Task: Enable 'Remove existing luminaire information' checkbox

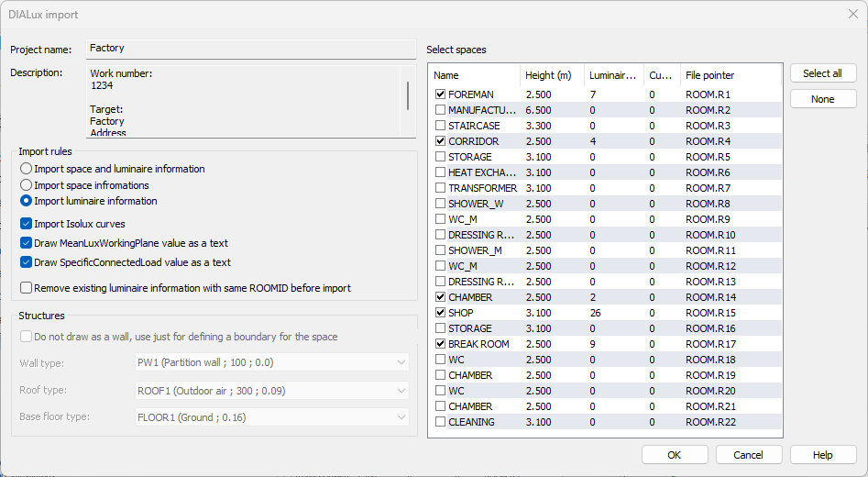Action: click(27, 288)
